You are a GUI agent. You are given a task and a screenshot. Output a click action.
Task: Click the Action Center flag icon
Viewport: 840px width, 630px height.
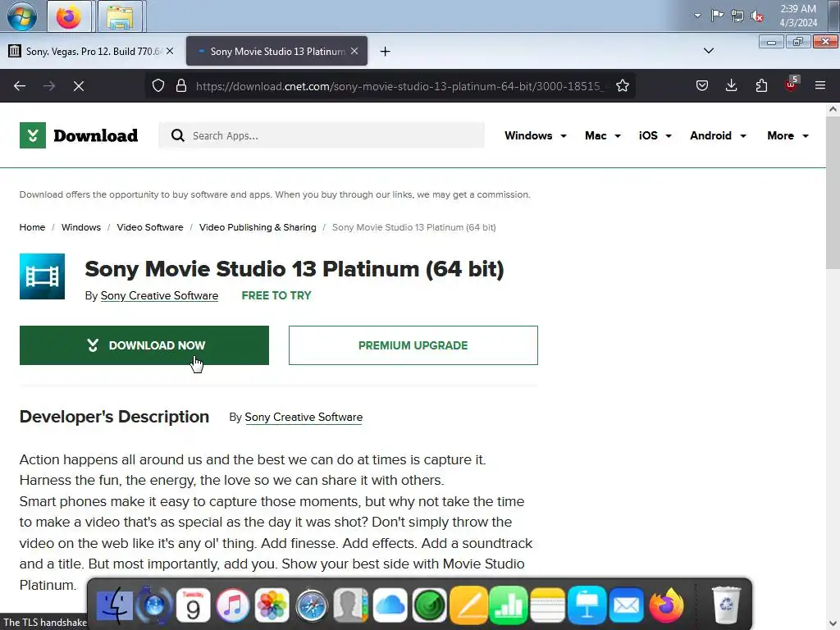[x=717, y=16]
